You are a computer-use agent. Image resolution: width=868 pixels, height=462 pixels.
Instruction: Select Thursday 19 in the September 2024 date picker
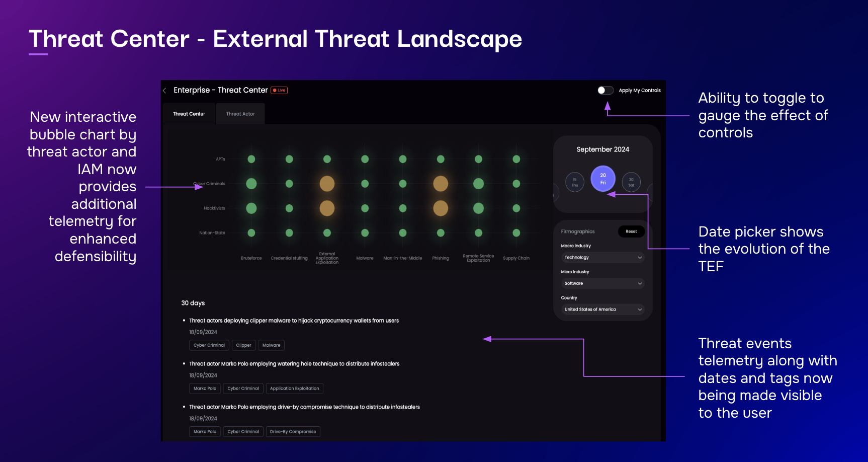pos(575,182)
